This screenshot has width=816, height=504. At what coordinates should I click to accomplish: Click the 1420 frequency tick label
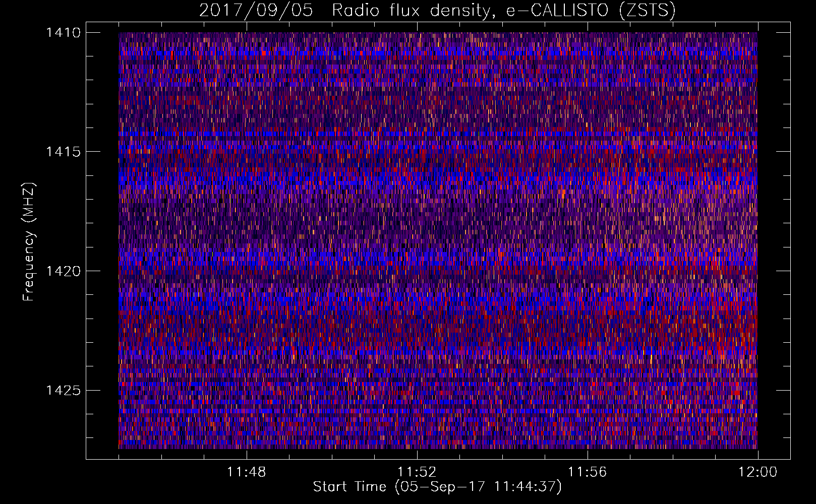click(63, 271)
